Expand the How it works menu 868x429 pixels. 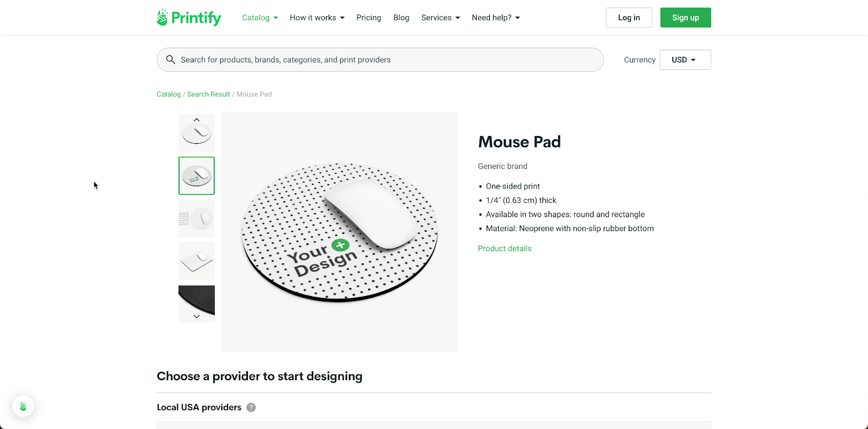[317, 17]
